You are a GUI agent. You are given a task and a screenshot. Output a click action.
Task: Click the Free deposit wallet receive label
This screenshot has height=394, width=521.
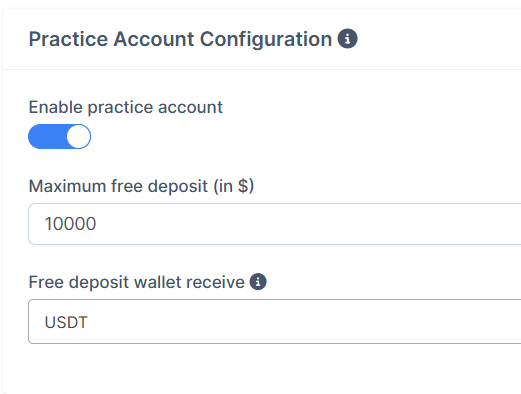point(137,282)
